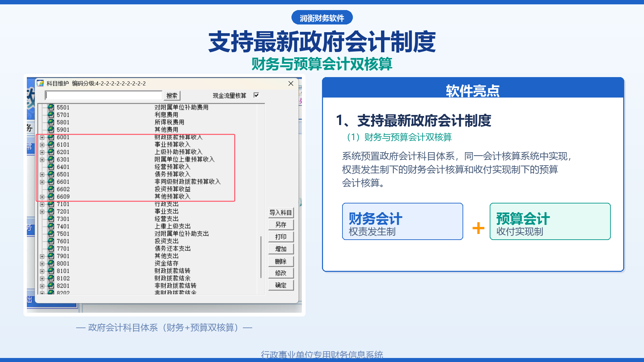Click the icon beside account 8101
The width and height of the screenshot is (644, 362).
(x=51, y=271)
